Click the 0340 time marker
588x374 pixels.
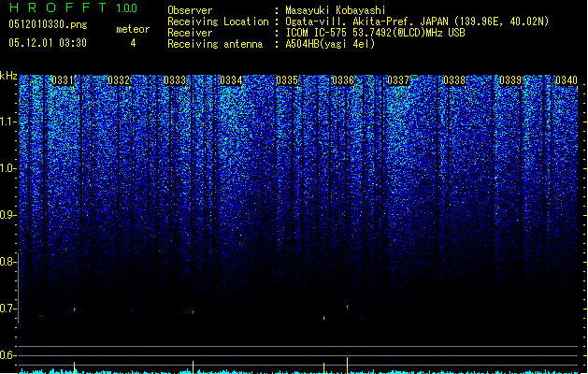click(x=566, y=80)
